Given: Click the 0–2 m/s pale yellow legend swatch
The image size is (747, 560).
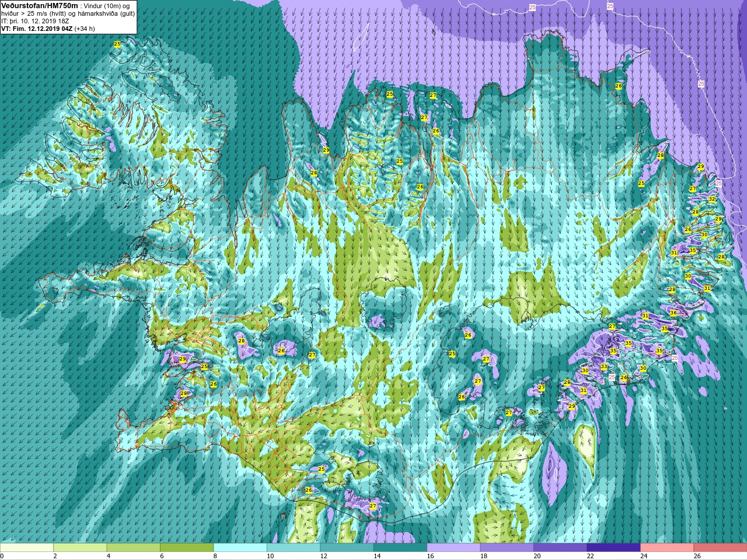Looking at the screenshot, I should (27, 548).
